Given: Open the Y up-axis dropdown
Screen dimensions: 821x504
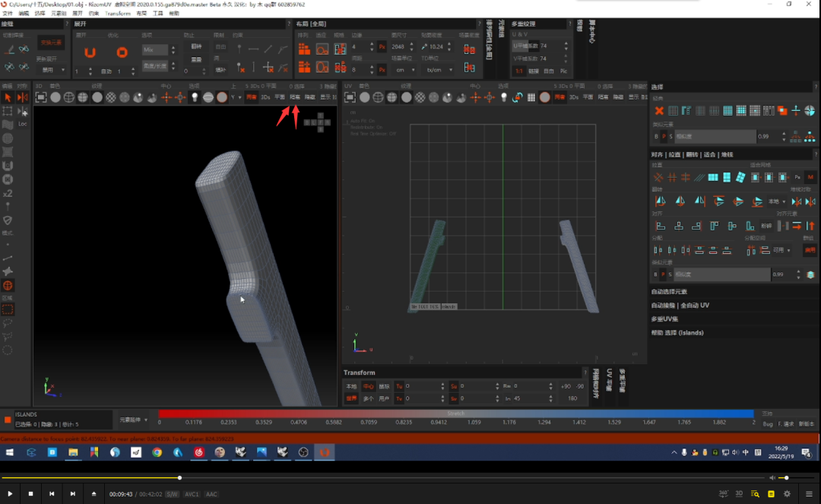Looking at the screenshot, I should click(x=236, y=97).
